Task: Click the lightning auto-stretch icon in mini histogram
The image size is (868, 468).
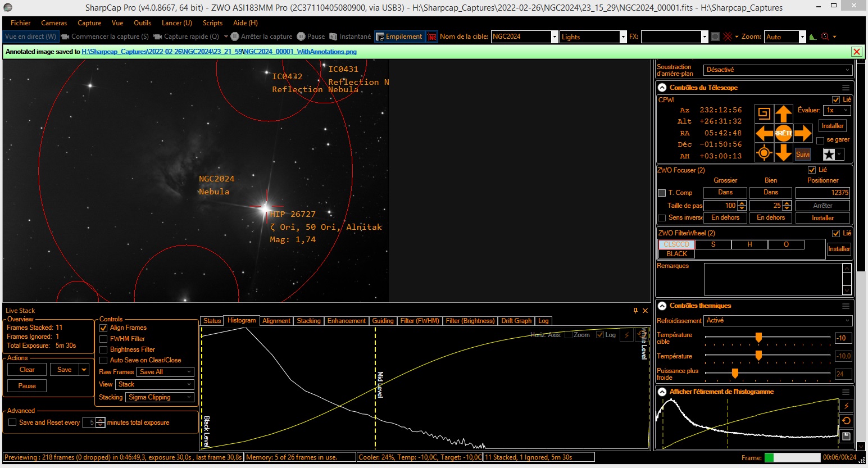Action: point(846,406)
